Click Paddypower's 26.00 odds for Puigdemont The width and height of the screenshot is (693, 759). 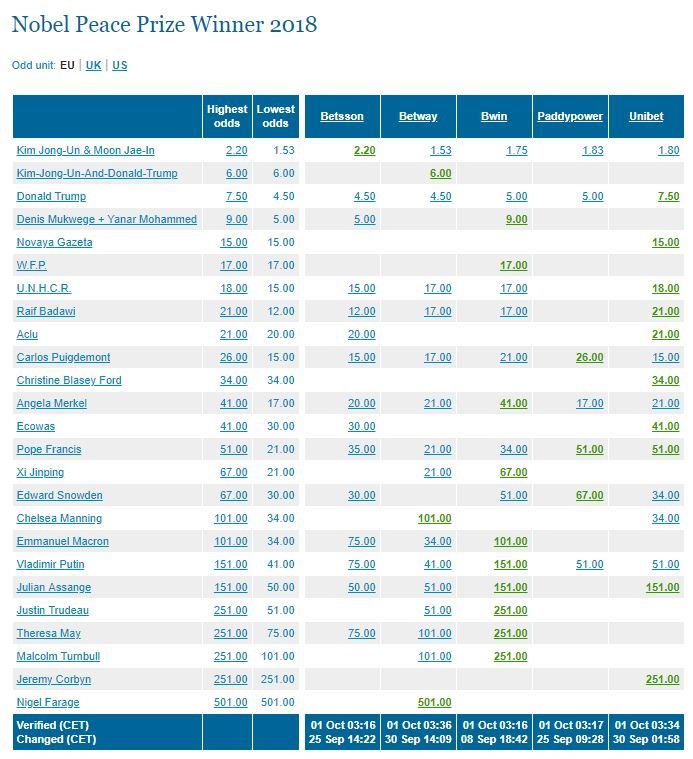coord(589,357)
